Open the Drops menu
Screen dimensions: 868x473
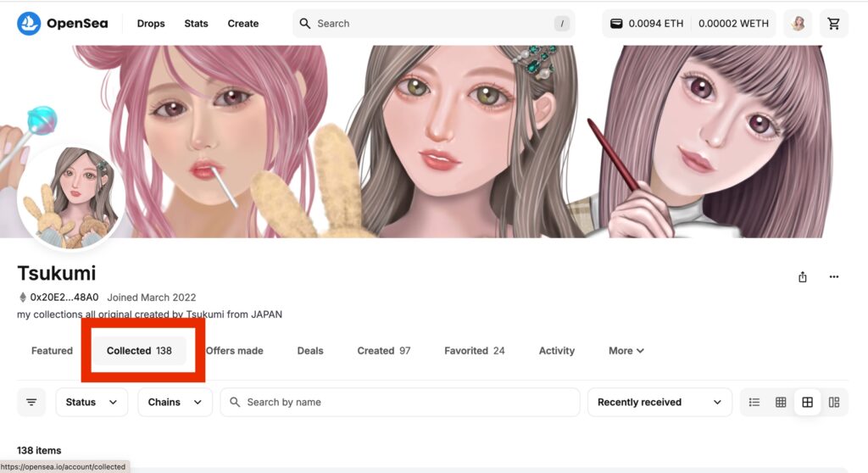pos(151,23)
